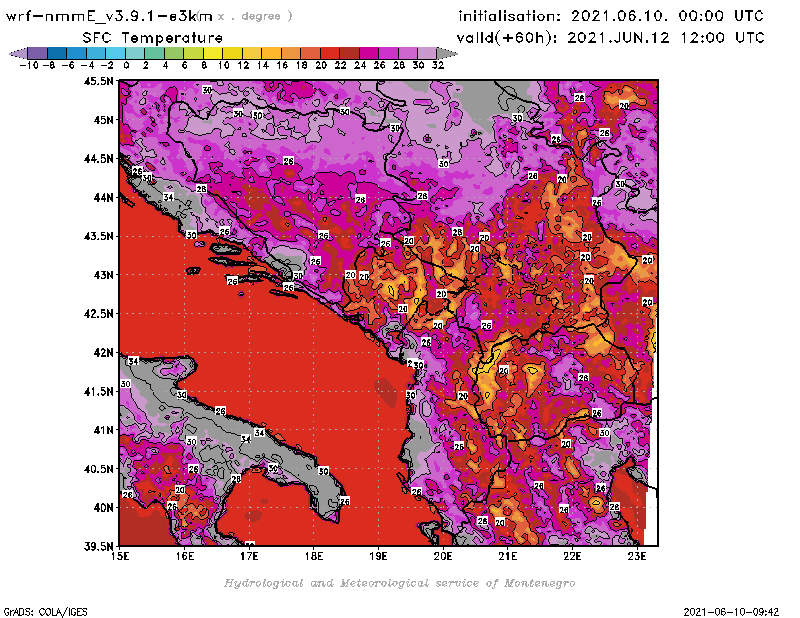Screen dimensions: 800x618
Task: Click the '40N' latitude axis label
Action: [103, 508]
